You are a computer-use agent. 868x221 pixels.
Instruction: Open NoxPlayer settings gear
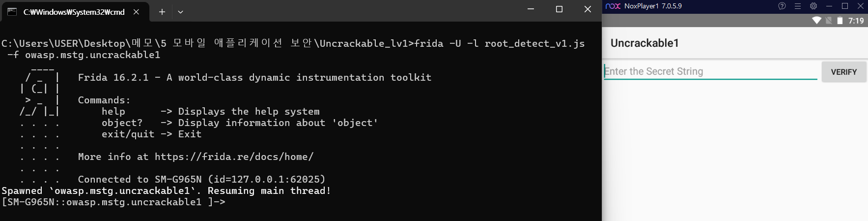[x=813, y=6]
